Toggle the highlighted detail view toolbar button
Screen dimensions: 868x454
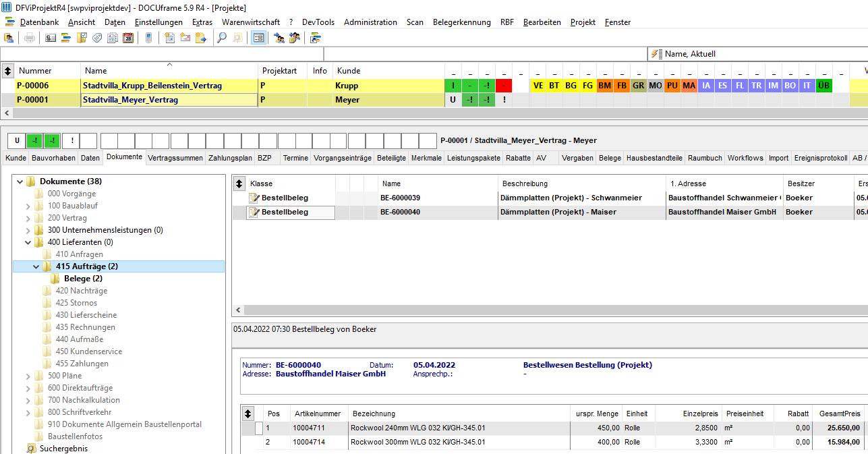pos(258,38)
